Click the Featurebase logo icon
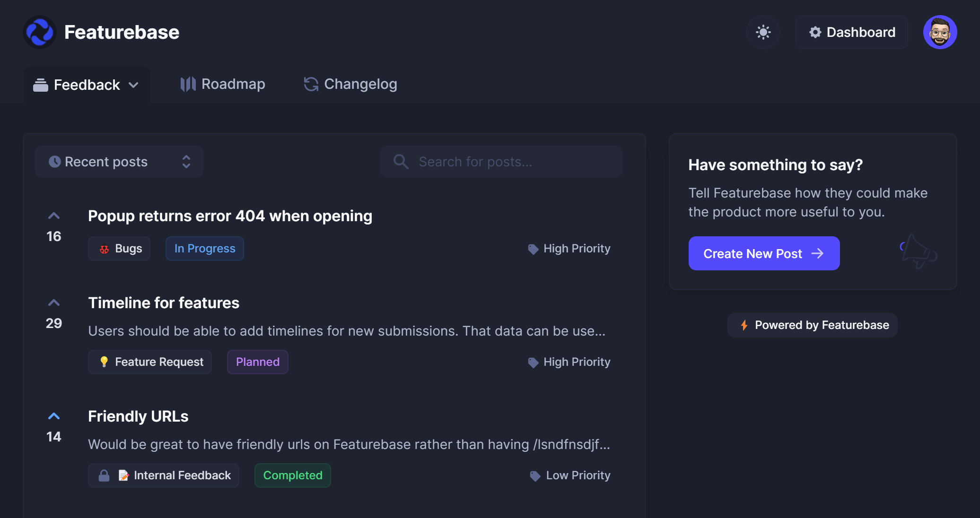The width and height of the screenshot is (980, 518). tap(40, 32)
